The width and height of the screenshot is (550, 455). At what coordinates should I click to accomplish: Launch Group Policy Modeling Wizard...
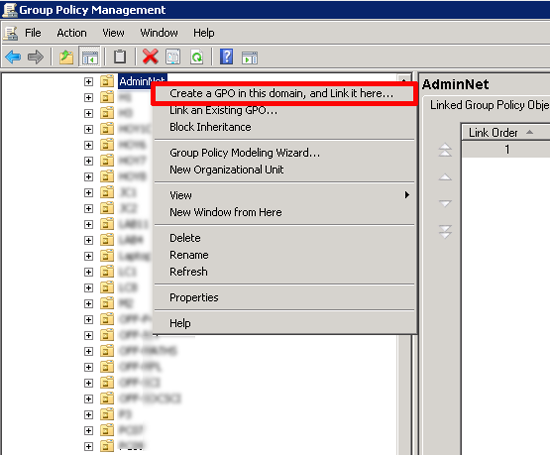click(x=284, y=153)
